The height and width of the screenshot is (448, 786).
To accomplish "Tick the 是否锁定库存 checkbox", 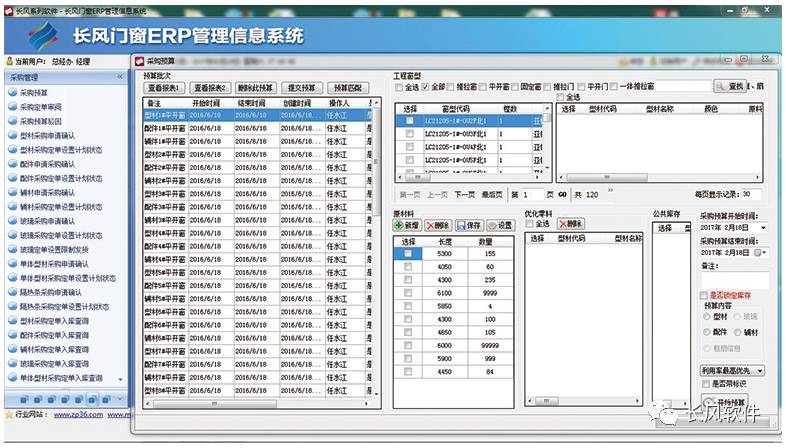I will (x=704, y=296).
